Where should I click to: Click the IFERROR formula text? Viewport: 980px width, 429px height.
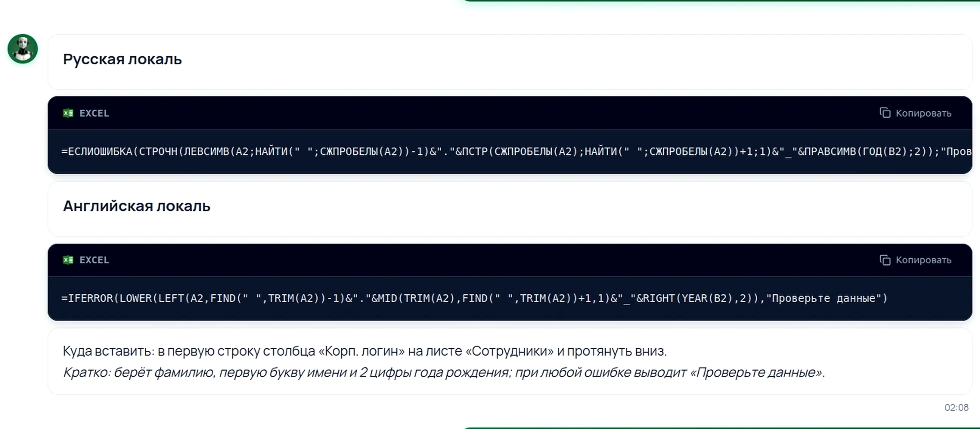(x=474, y=298)
